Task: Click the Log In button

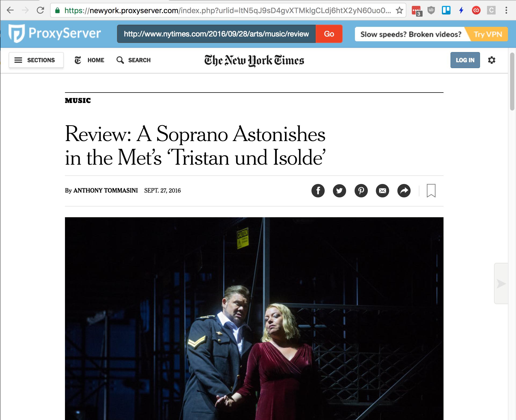Action: [x=465, y=60]
